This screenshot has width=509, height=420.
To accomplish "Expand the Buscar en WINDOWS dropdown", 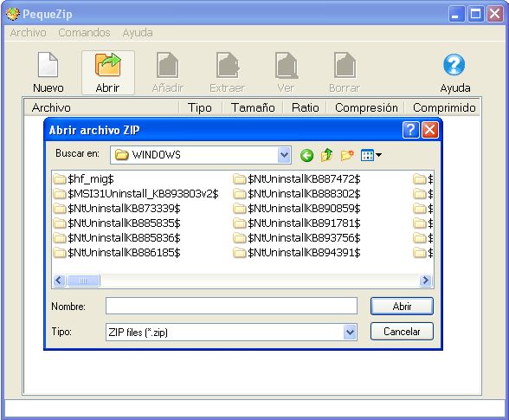I will [284, 155].
